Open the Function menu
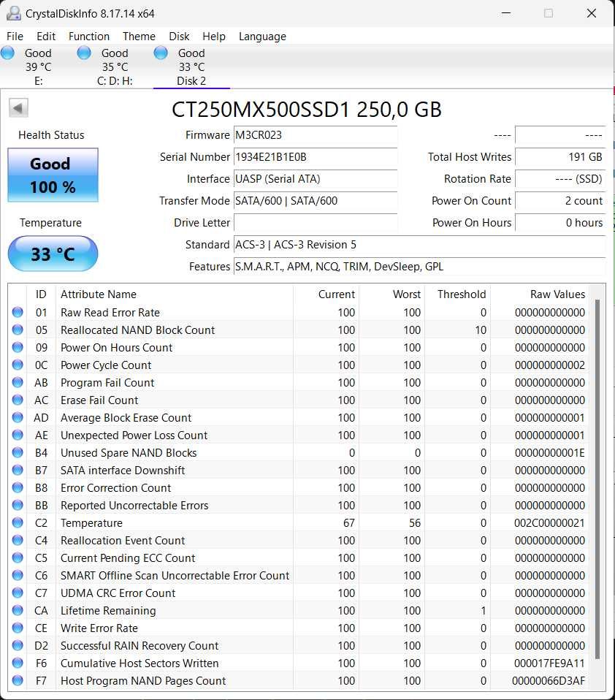The width and height of the screenshot is (615, 700). tap(89, 36)
